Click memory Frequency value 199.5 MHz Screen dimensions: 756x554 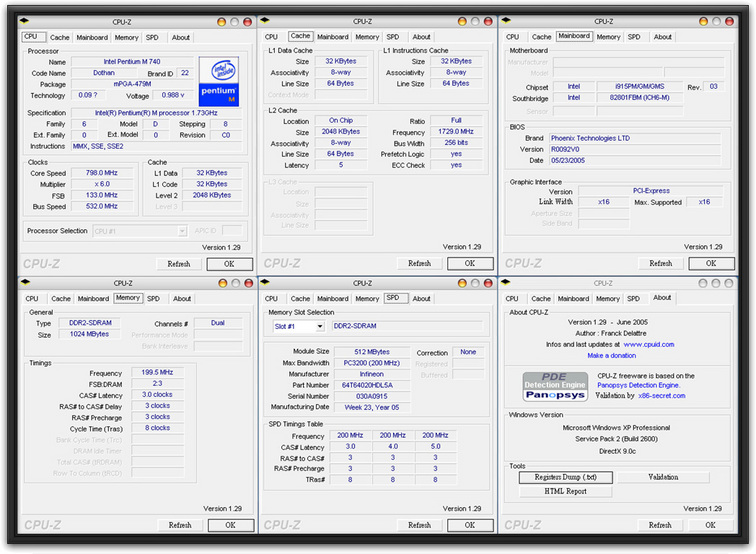click(157, 372)
